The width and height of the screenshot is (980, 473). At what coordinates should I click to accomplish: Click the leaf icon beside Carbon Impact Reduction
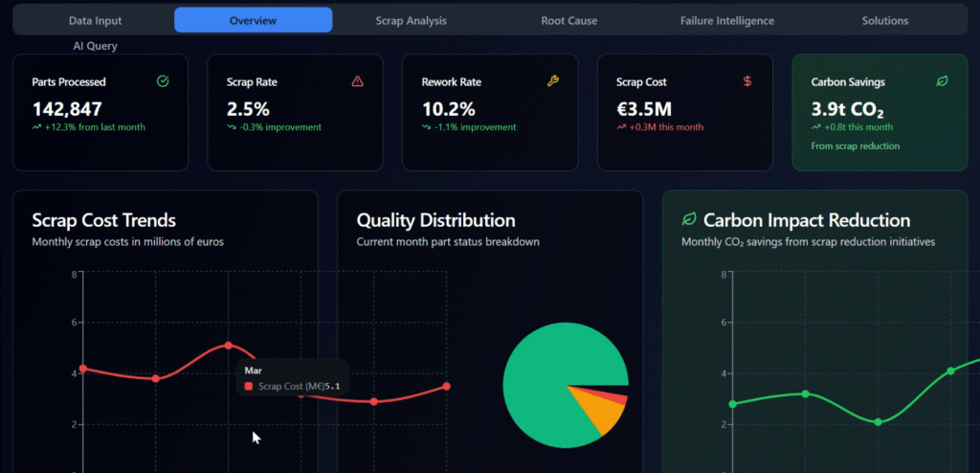pos(688,220)
